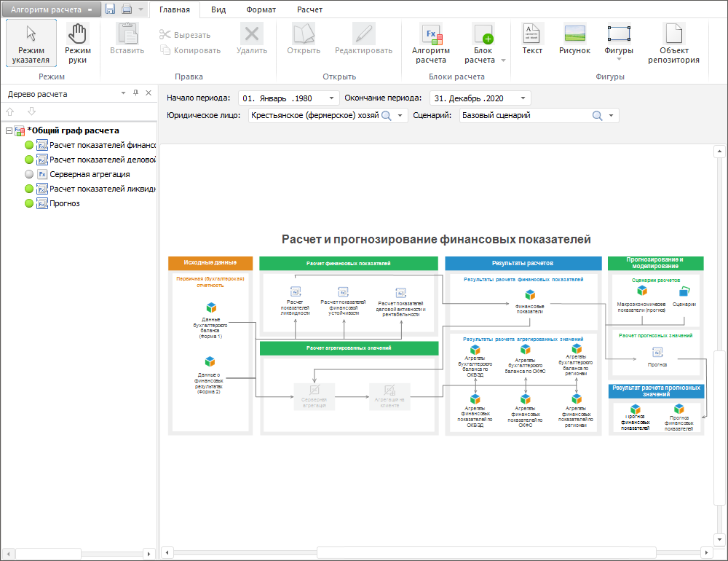Insert a Текст shape

[532, 39]
